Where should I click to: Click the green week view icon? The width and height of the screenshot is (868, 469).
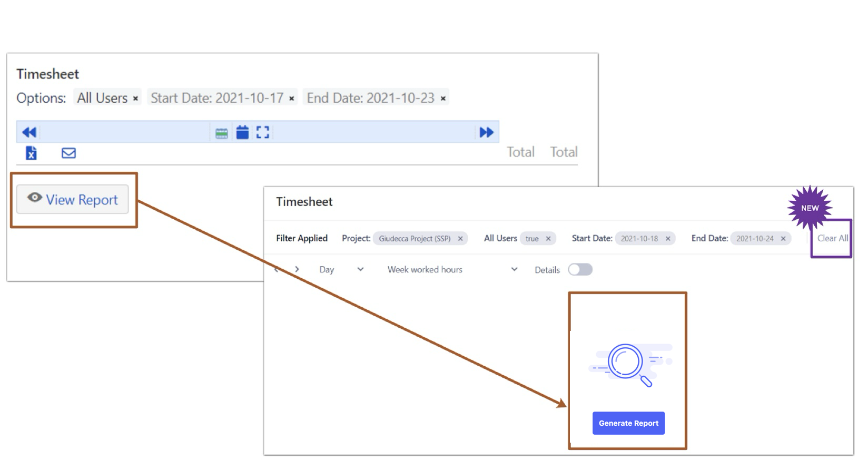(222, 133)
